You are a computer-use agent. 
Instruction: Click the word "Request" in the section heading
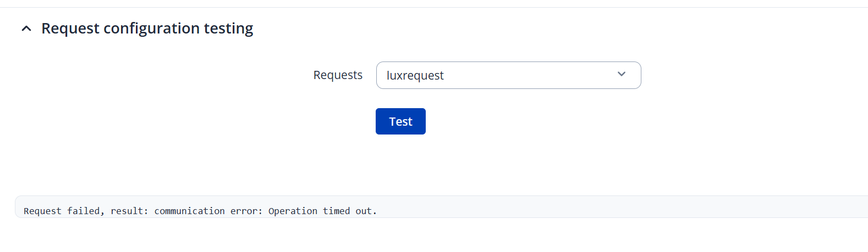tap(70, 28)
